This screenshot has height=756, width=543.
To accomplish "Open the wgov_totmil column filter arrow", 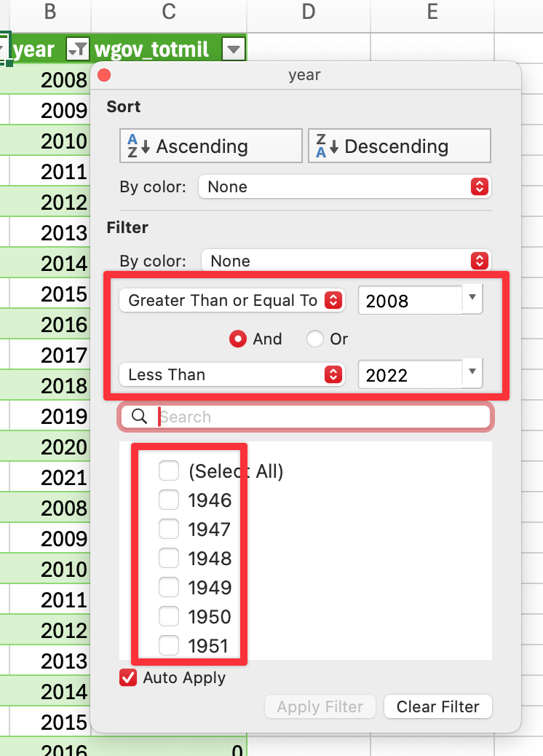I will 234,50.
